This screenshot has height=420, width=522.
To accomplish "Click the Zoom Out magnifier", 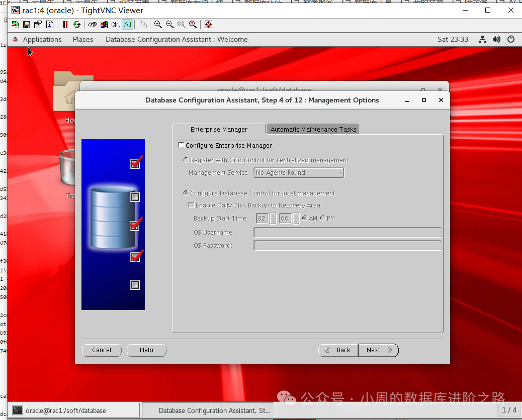I will 170,24.
